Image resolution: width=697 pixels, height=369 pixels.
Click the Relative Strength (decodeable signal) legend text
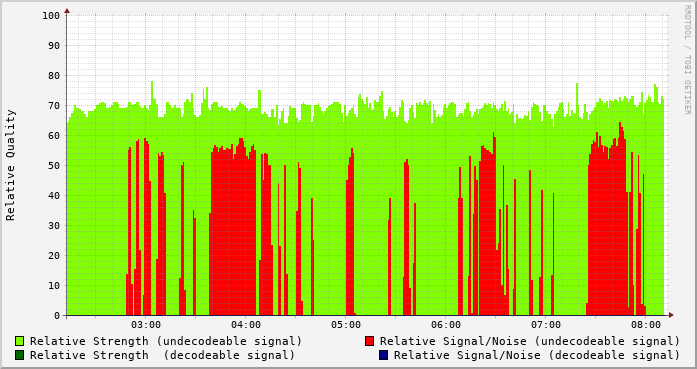163,355
